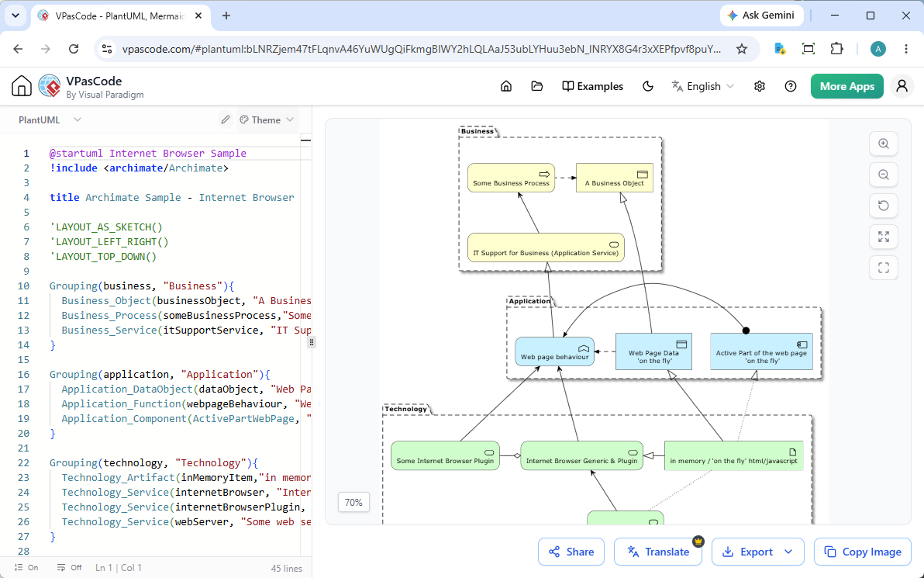Click the 'LAYOUT_AS_SKETCH() code line

[106, 227]
